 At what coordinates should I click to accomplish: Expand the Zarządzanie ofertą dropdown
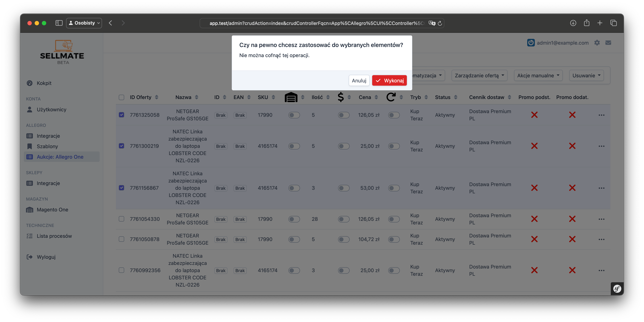[x=479, y=76]
